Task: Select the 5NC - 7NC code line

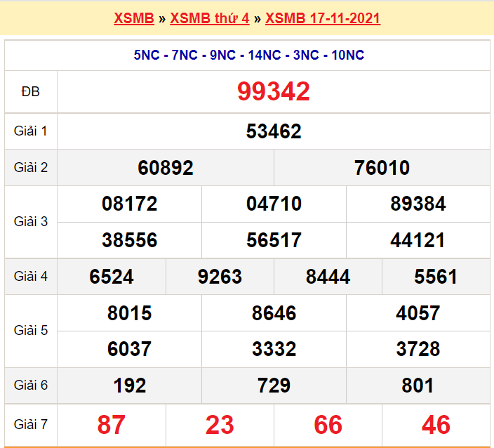Action: click(248, 55)
